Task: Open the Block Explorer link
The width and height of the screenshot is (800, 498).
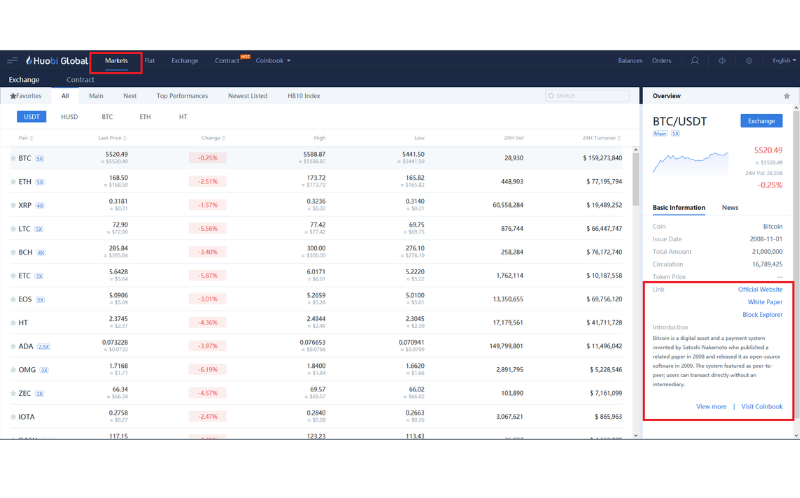Action: (x=762, y=315)
